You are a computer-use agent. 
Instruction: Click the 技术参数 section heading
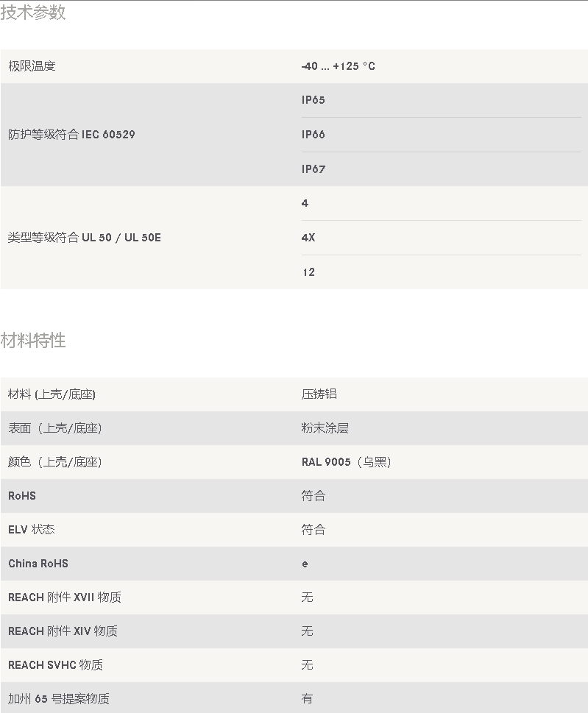coord(33,13)
